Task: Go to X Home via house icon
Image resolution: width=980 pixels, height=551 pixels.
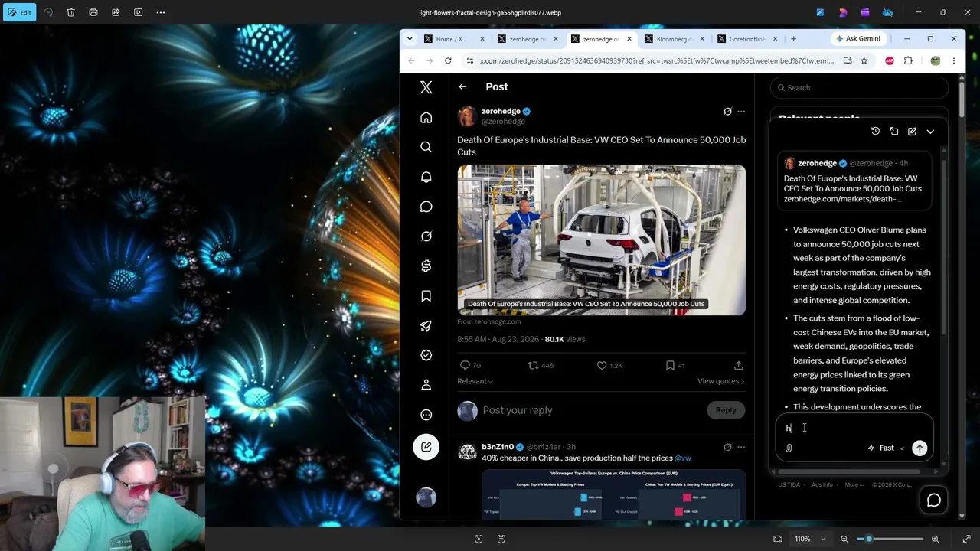Action: [426, 117]
